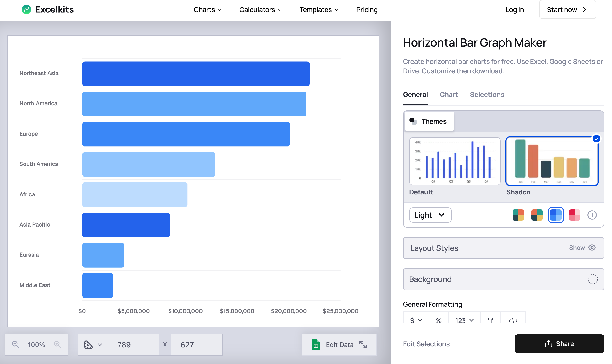Open the Pricing page
Image resolution: width=612 pixels, height=364 pixels.
[367, 10]
